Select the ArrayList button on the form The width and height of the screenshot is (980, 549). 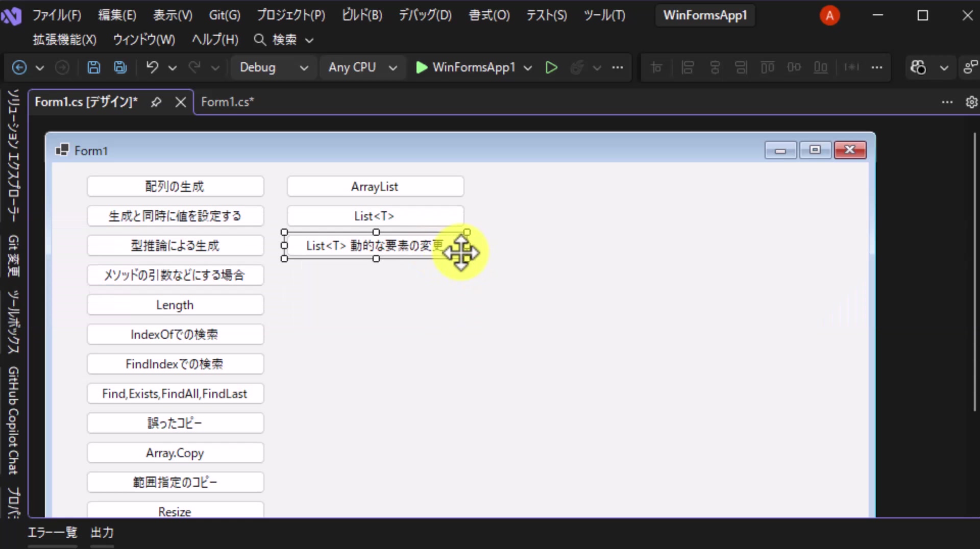(375, 186)
